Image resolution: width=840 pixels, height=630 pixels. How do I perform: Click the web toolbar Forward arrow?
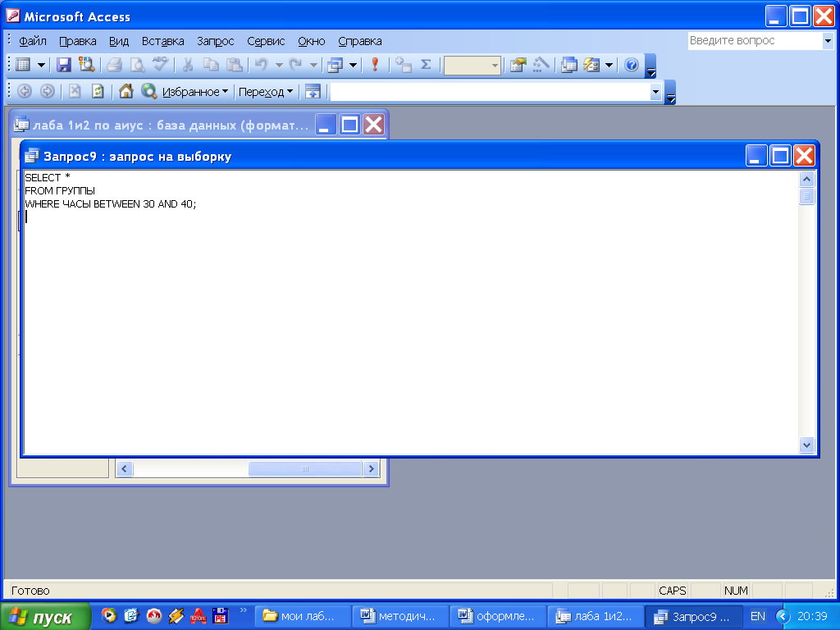point(47,92)
